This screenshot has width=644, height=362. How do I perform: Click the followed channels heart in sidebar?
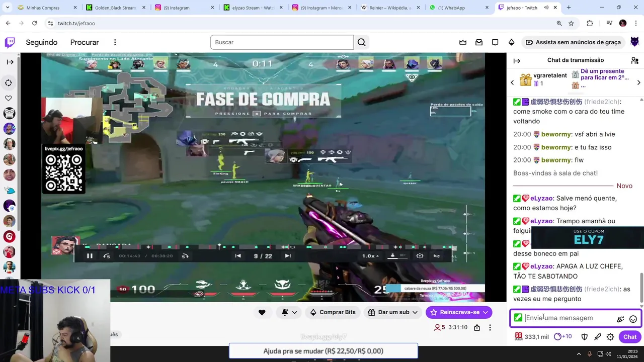(9, 98)
